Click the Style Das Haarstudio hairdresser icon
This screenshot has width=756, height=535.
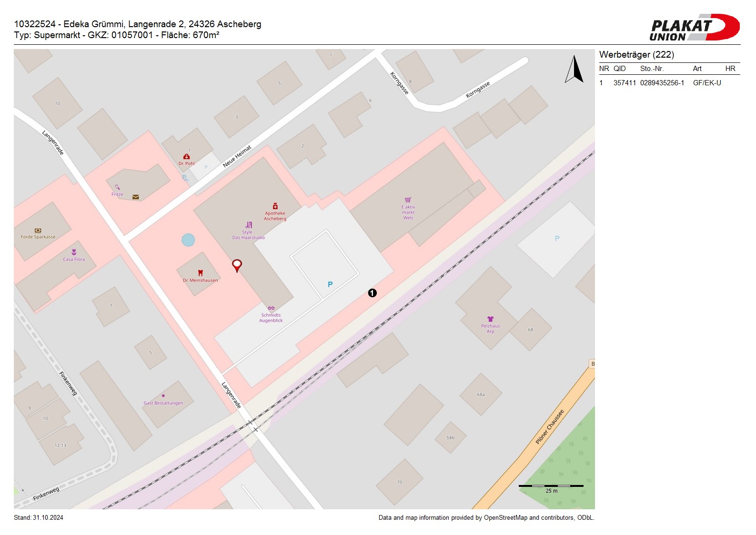(249, 225)
